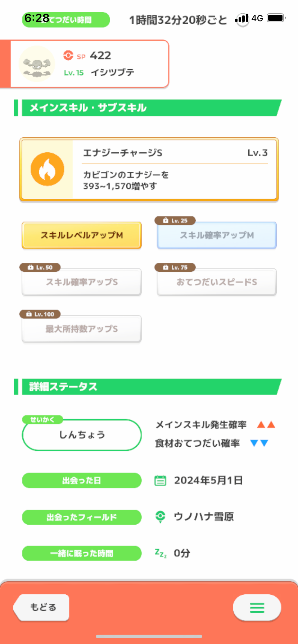Tap the Lv. 25 lock badge
The height and width of the screenshot is (644, 298).
(175, 221)
